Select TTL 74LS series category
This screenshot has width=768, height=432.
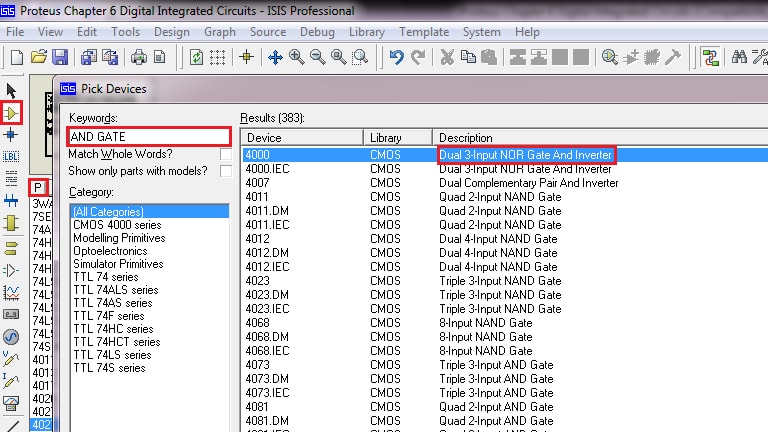point(112,355)
